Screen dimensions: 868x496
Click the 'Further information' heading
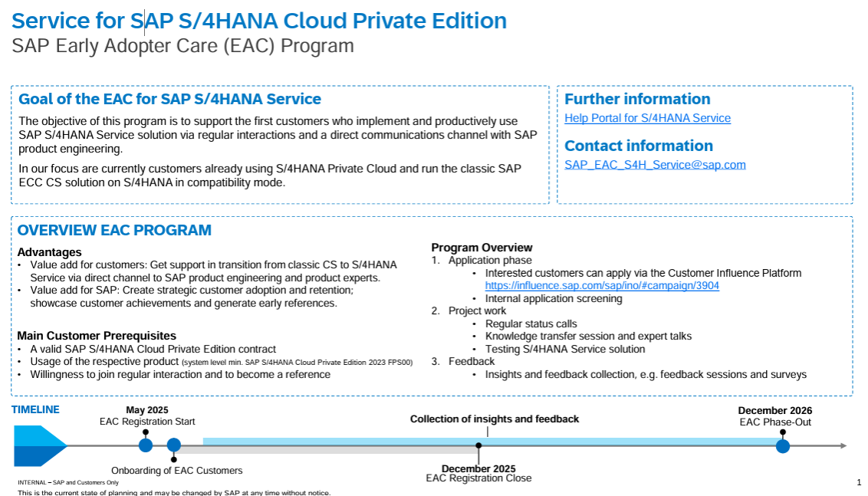(x=637, y=99)
